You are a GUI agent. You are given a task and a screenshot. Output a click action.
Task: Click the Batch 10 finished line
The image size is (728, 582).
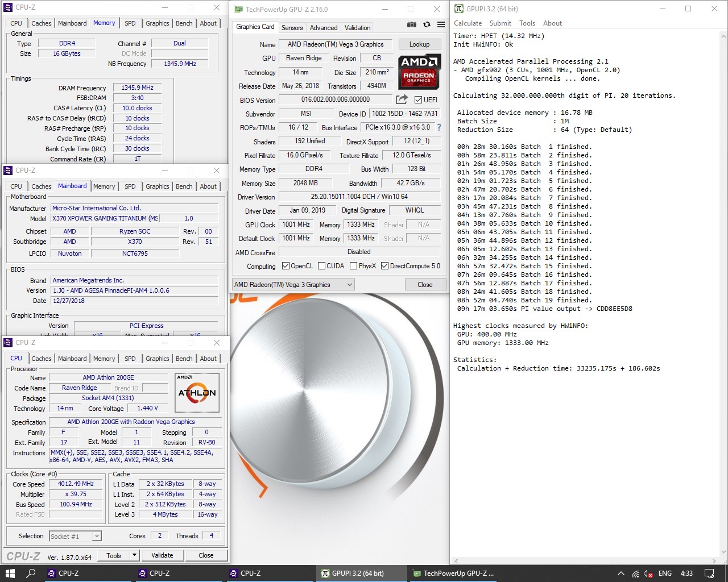524,223
